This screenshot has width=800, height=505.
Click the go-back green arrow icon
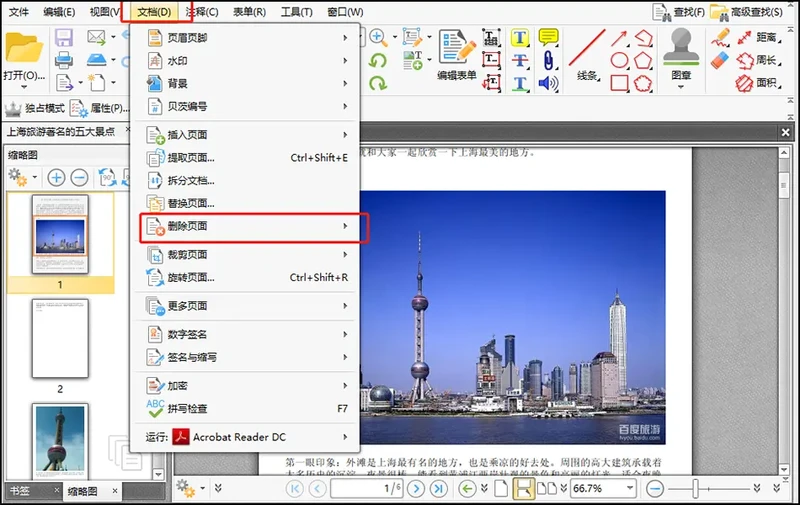467,489
